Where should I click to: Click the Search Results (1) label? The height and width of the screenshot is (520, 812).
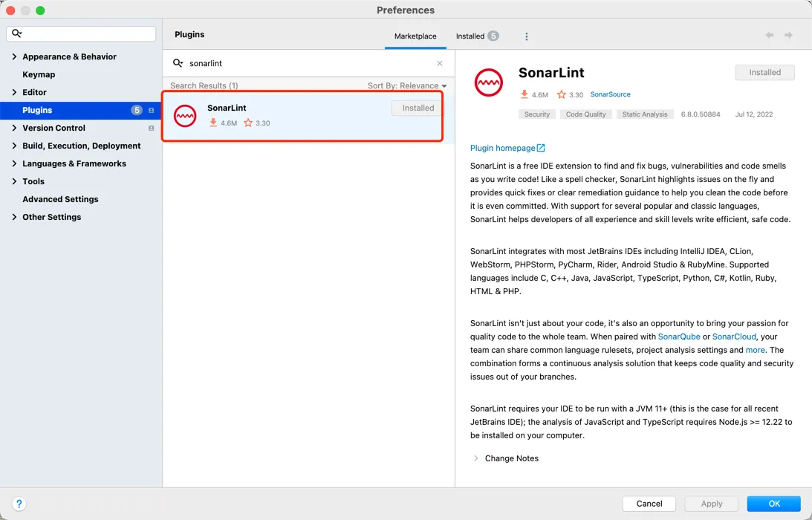(x=204, y=85)
